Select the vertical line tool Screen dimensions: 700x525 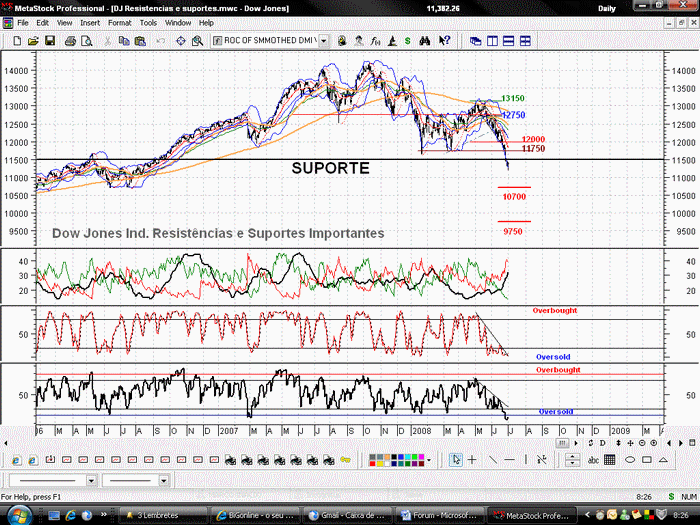525,459
